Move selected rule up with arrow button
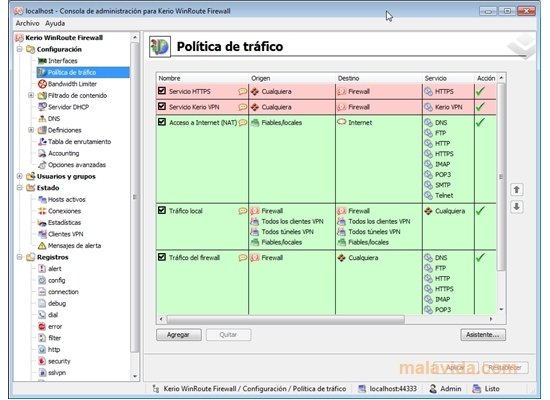The width and height of the screenshot is (550, 400). click(516, 190)
